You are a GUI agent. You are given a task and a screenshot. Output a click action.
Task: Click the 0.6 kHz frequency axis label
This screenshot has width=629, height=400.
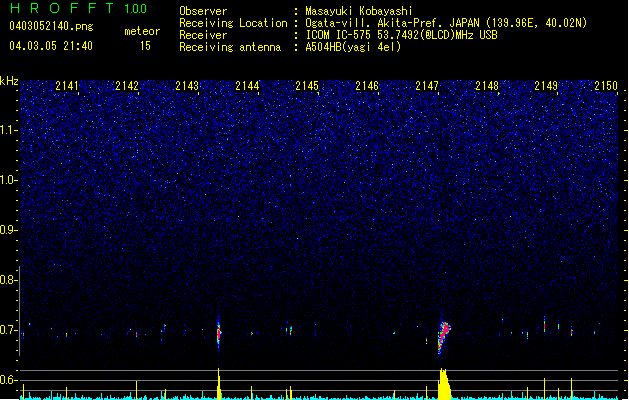pos(8,380)
